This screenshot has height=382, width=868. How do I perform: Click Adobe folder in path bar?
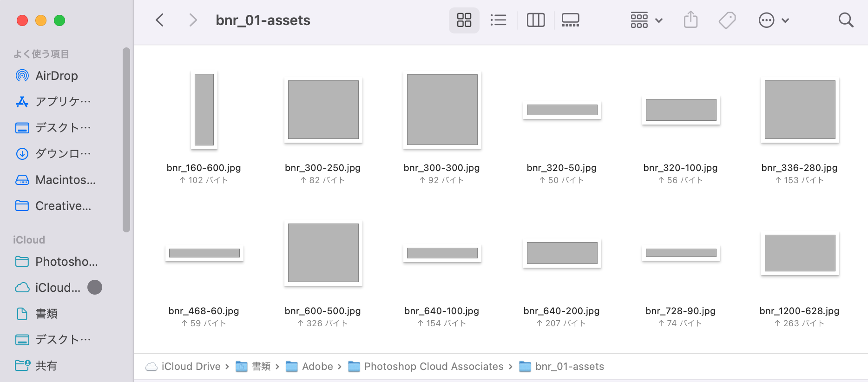[x=317, y=367]
